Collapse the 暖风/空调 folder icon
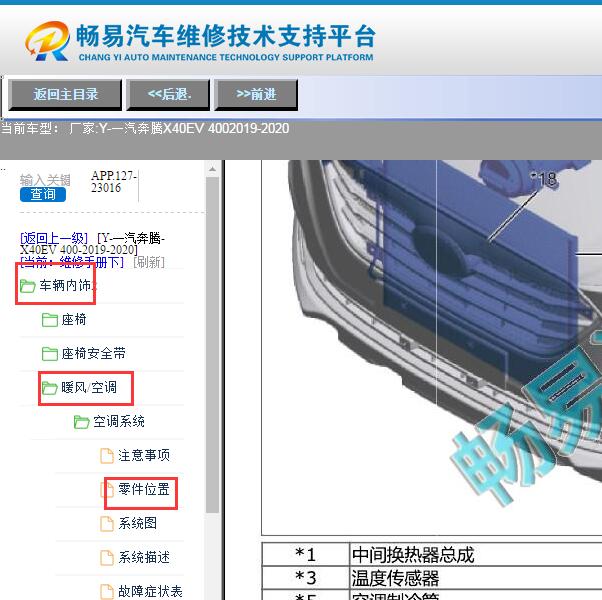Viewport: 602px width, 600px height. [50, 388]
